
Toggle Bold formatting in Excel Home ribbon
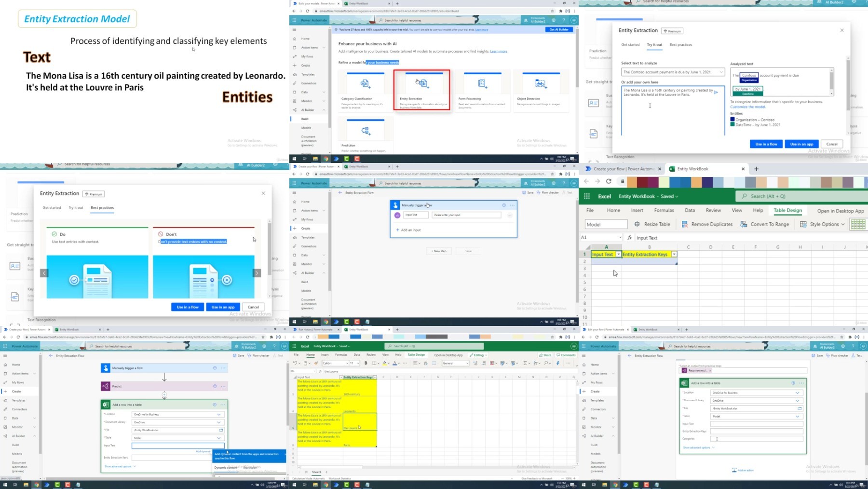[366, 363]
